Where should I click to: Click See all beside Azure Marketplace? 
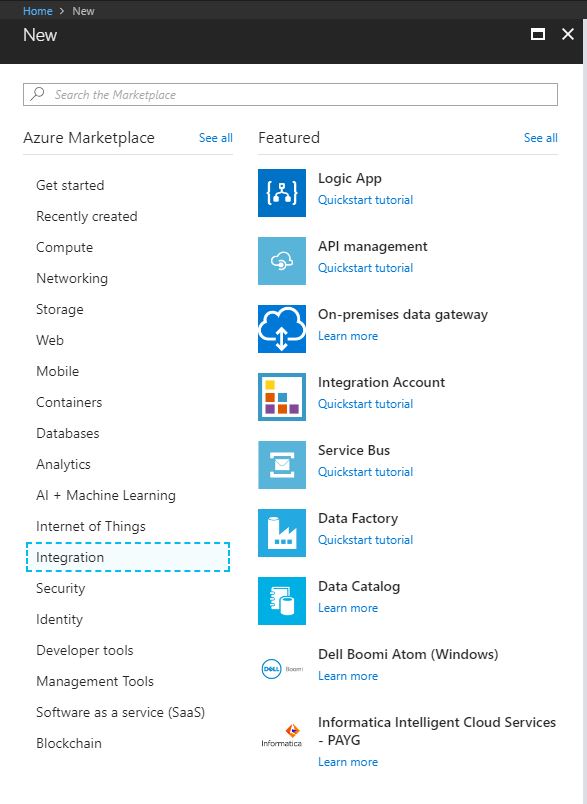tap(215, 138)
